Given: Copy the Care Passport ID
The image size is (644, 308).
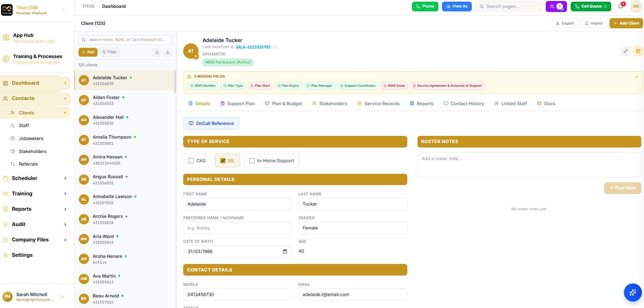Looking at the screenshot, I should click(x=275, y=47).
